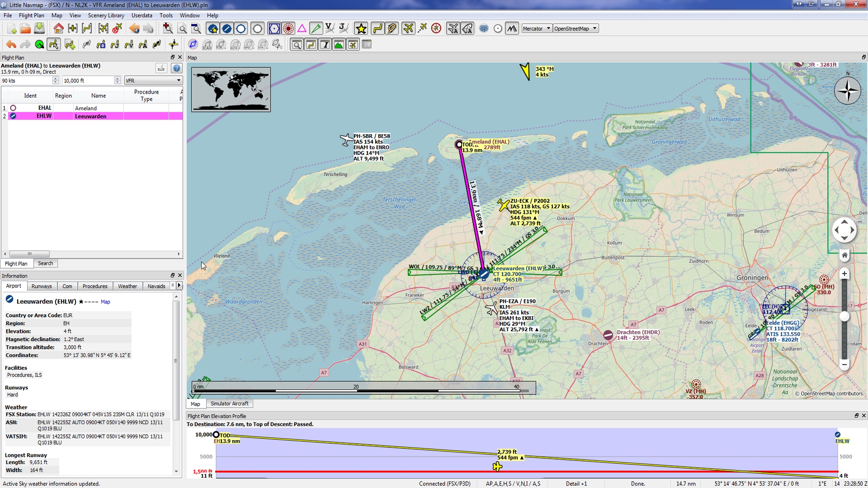Zoom out the map with minus button
The width and height of the screenshot is (868, 488).
tap(844, 365)
